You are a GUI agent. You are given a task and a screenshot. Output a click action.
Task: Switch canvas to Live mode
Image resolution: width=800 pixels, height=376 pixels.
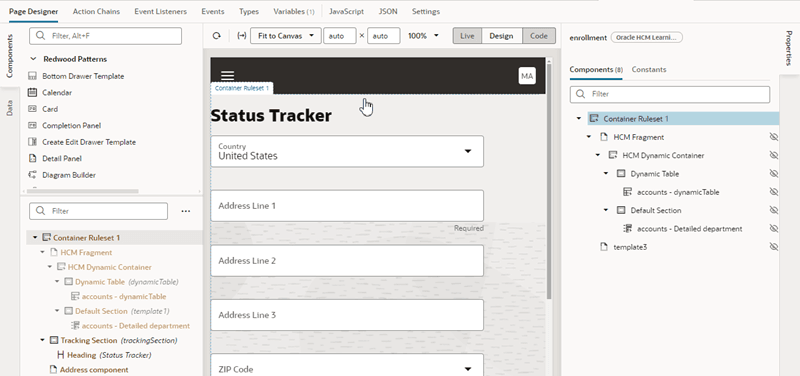coord(467,36)
